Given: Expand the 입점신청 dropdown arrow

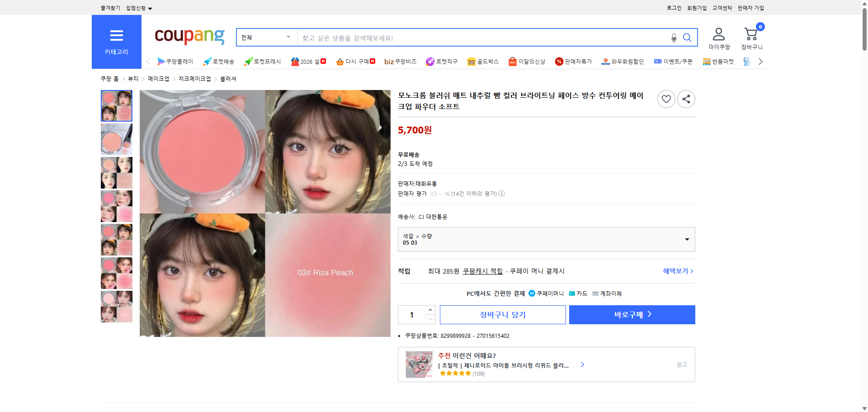Looking at the screenshot, I should click(151, 8).
